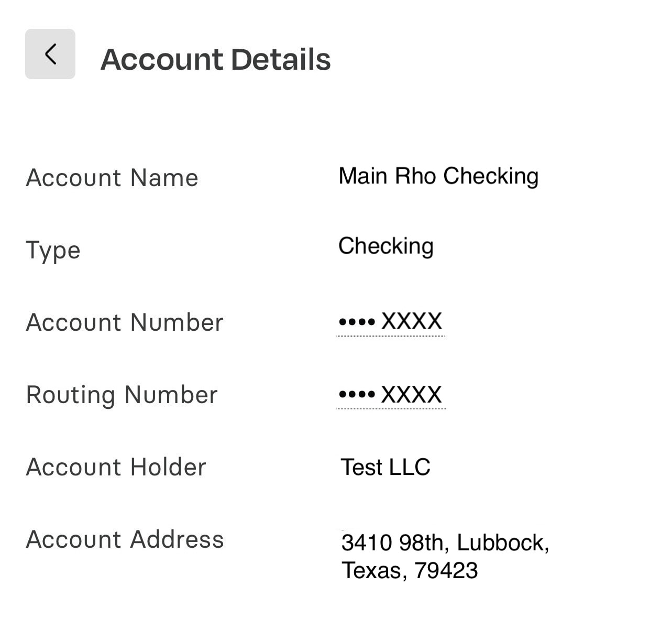This screenshot has width=672, height=629.
Task: Reveal the masked account number
Action: point(391,322)
